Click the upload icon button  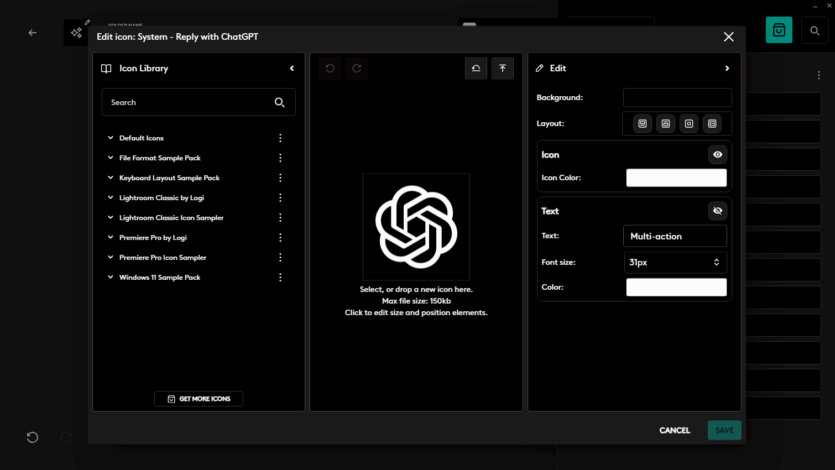502,68
